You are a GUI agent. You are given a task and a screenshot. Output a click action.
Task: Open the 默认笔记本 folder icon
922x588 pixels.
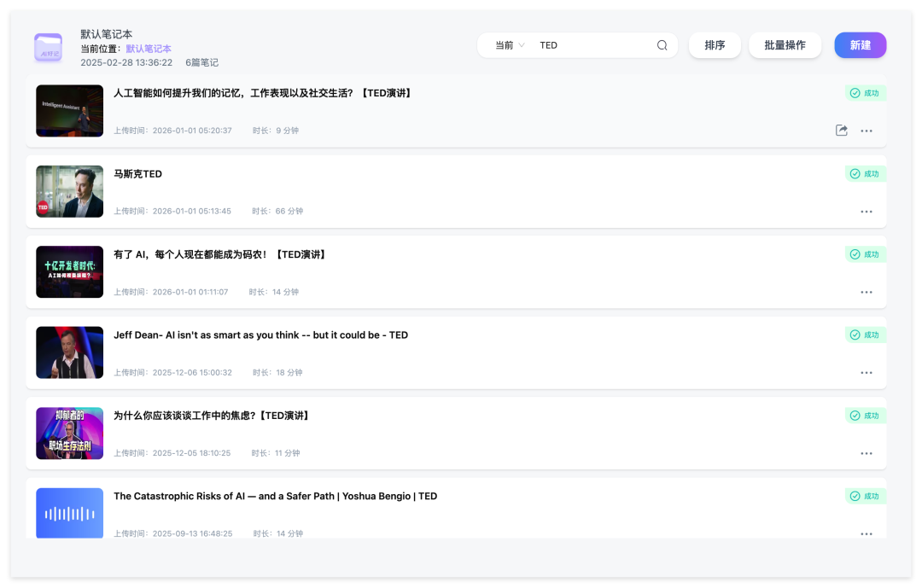(48, 48)
